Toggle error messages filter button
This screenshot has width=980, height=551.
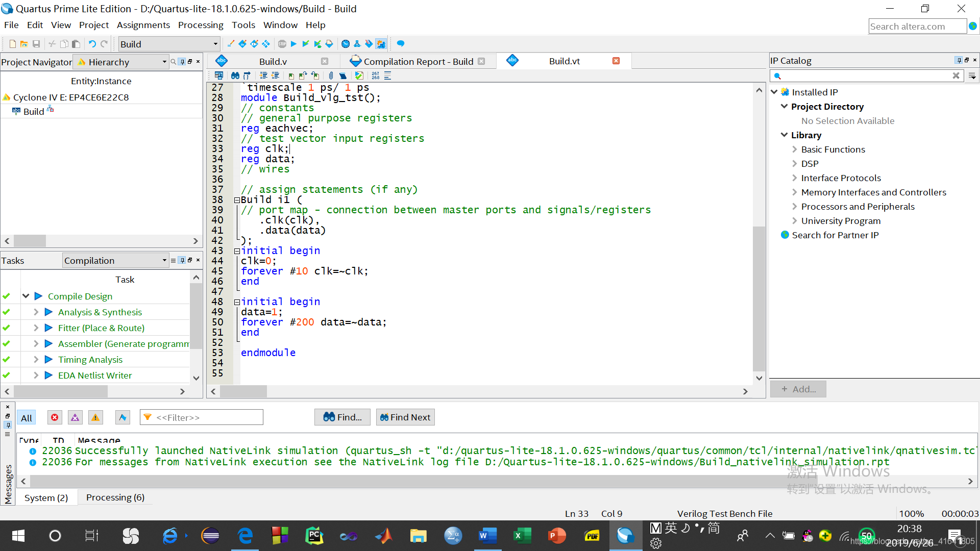point(55,418)
